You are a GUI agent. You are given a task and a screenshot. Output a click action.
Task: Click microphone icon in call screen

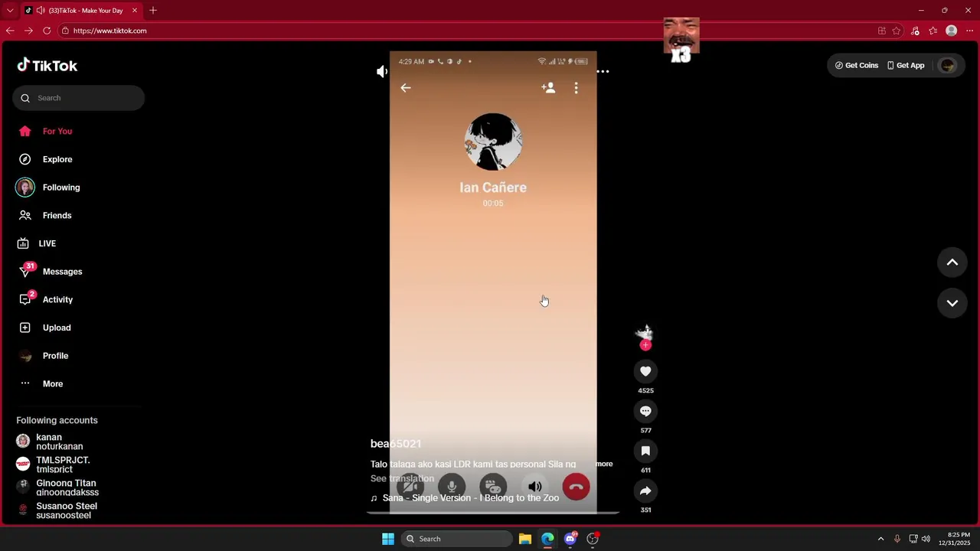[452, 487]
